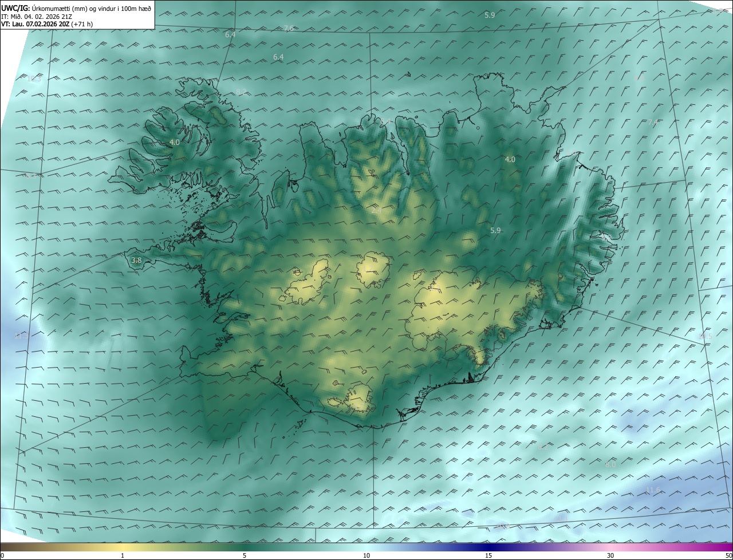Viewport: 733px width, 560px height.
Task: Click the 8.2 value near the Westfjords coast
Action: coord(241,92)
